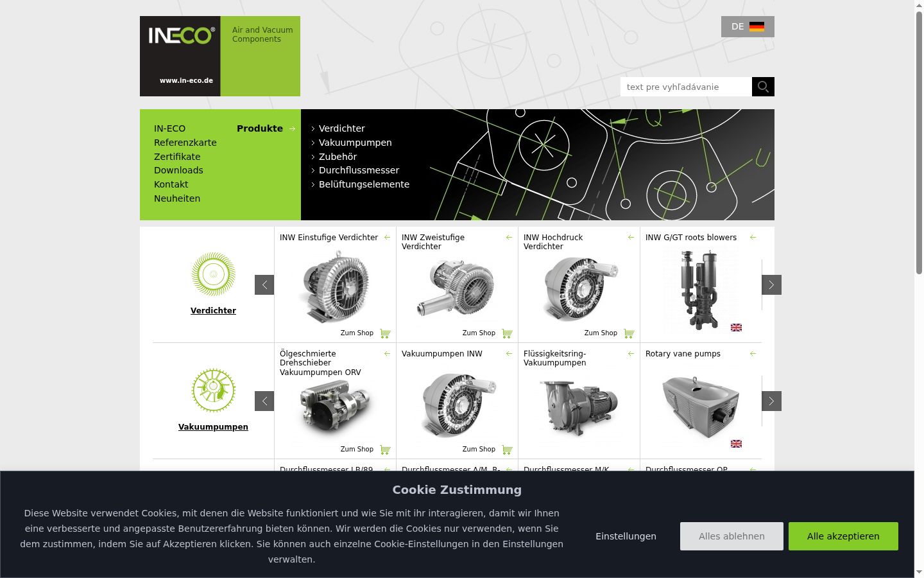This screenshot has height=578, width=924.
Task: Click green arrow beside Vakuumpumpen INW title
Action: [x=509, y=354]
